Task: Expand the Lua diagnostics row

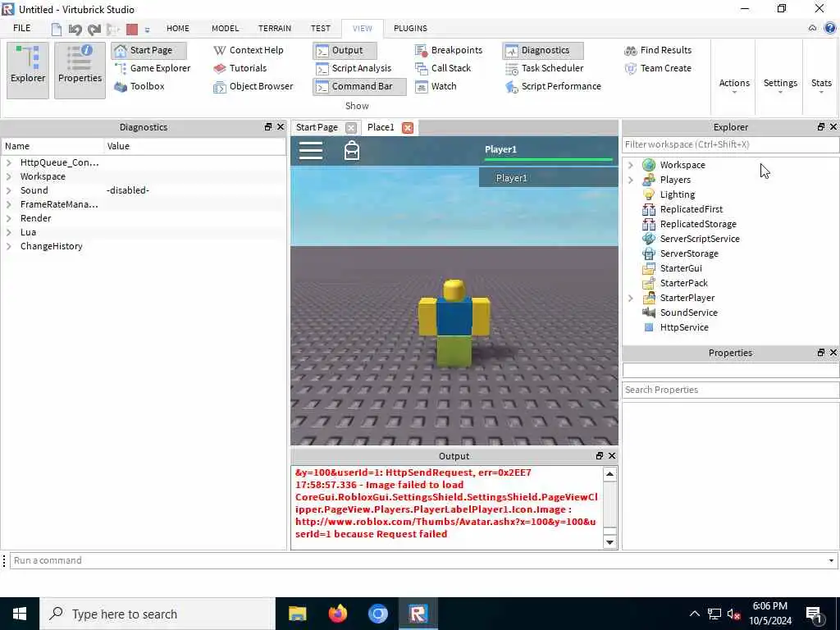Action: 9,232
